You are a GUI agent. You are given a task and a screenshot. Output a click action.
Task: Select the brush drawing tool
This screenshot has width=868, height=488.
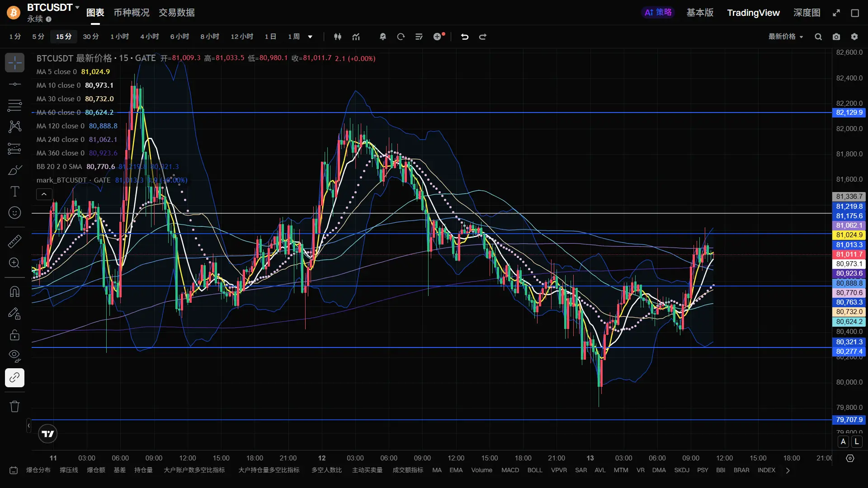(14, 170)
